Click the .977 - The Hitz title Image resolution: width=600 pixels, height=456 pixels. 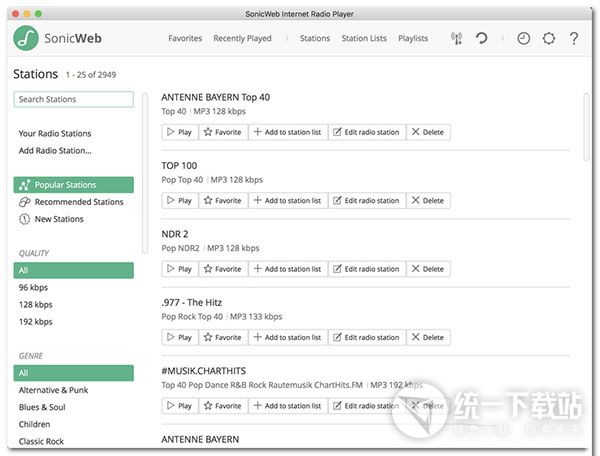(191, 303)
